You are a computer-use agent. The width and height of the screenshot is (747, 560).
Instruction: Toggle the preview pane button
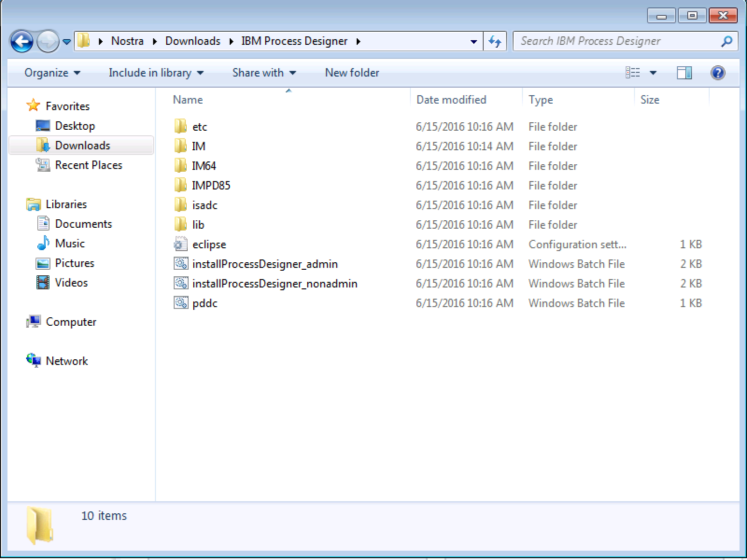[x=684, y=73]
